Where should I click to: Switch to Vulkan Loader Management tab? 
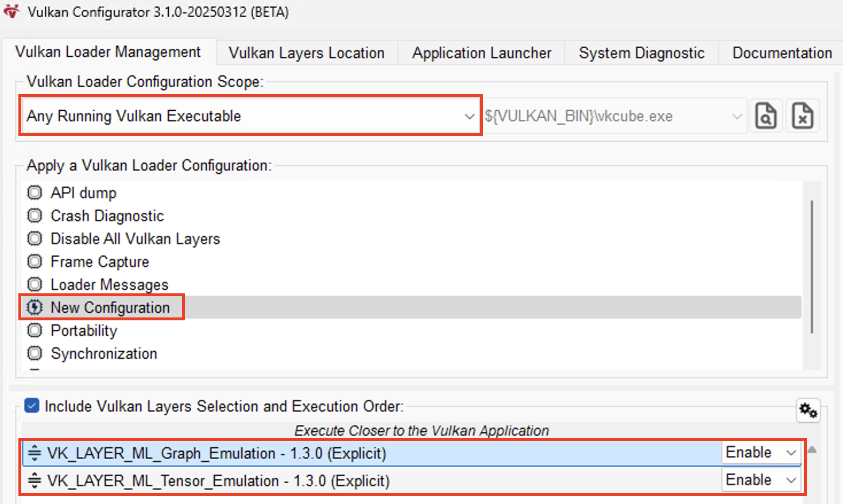pyautogui.click(x=108, y=52)
